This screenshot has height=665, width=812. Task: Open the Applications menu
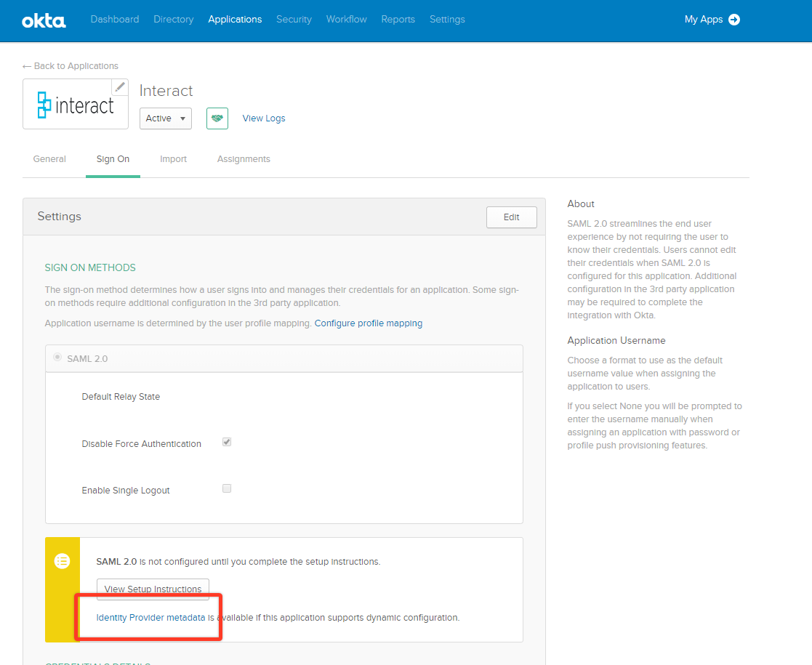pyautogui.click(x=235, y=19)
